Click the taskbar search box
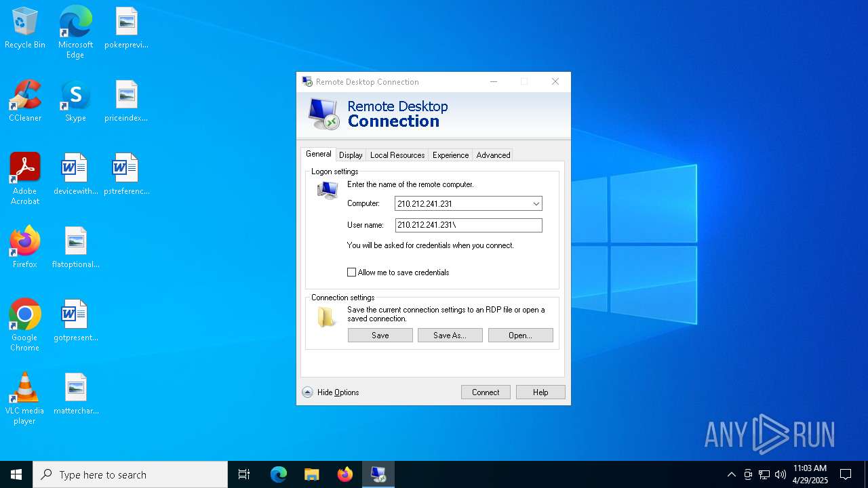The image size is (868, 488). pyautogui.click(x=130, y=474)
